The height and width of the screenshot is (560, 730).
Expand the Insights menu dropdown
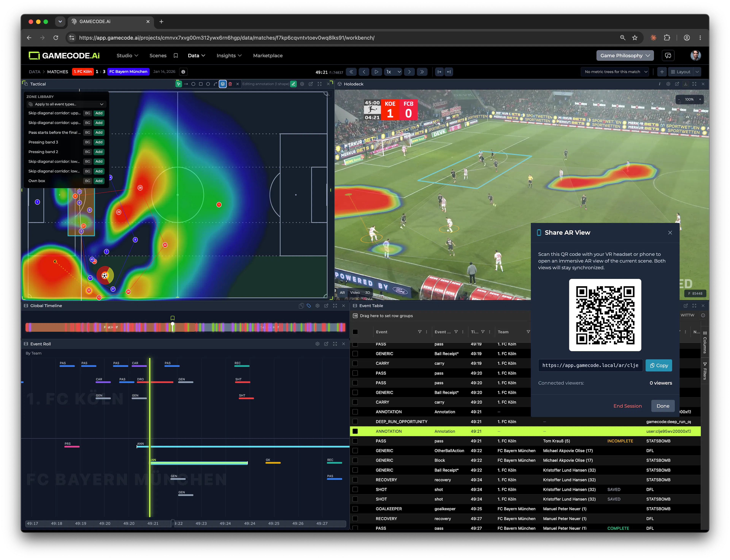coord(229,55)
